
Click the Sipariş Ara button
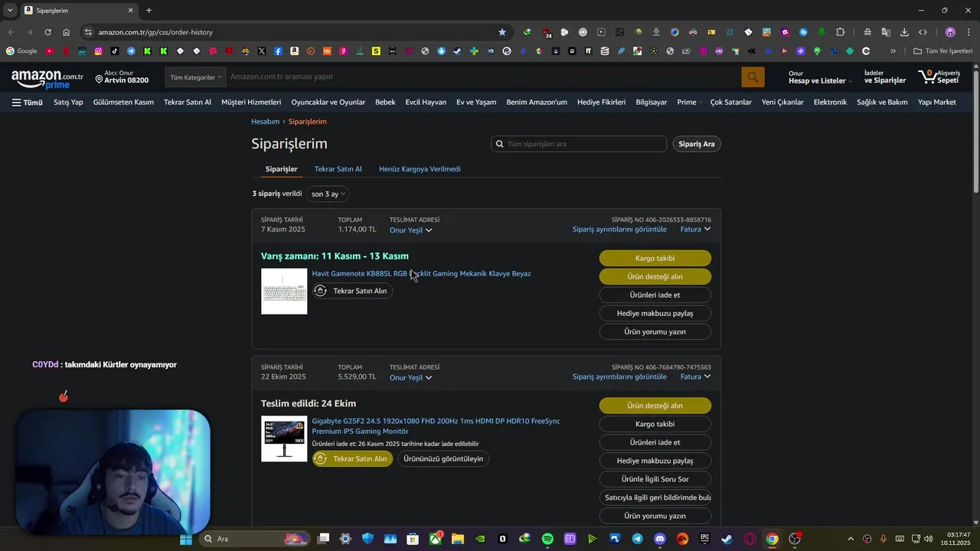tap(696, 144)
